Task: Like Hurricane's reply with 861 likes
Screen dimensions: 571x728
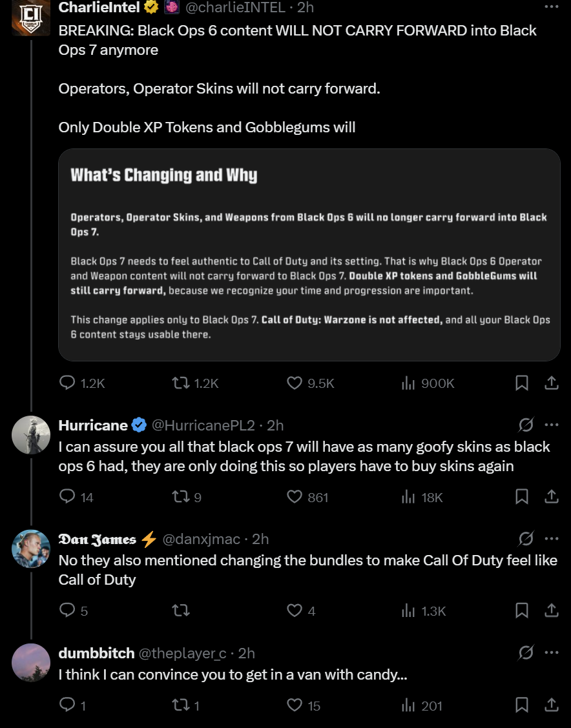Action: 295,496
